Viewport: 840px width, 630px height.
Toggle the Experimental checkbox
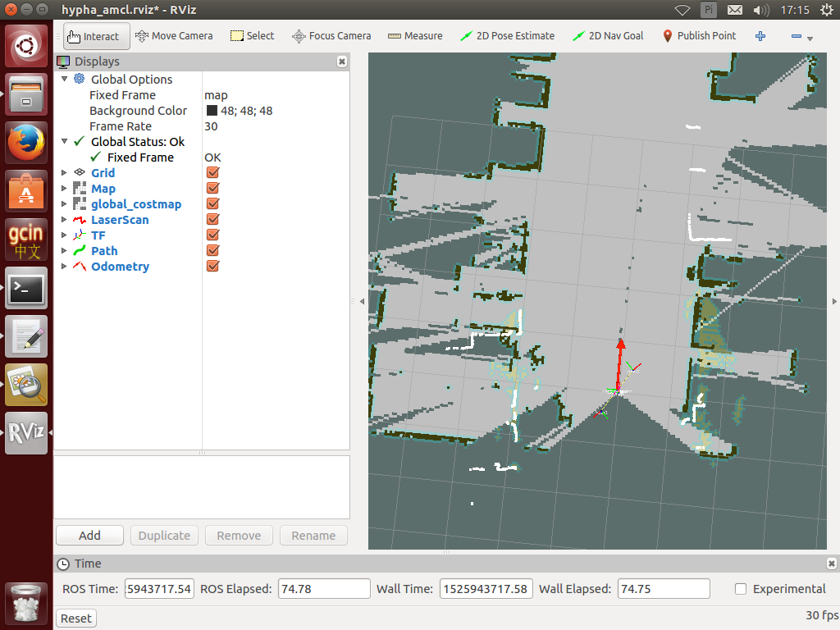click(x=741, y=589)
